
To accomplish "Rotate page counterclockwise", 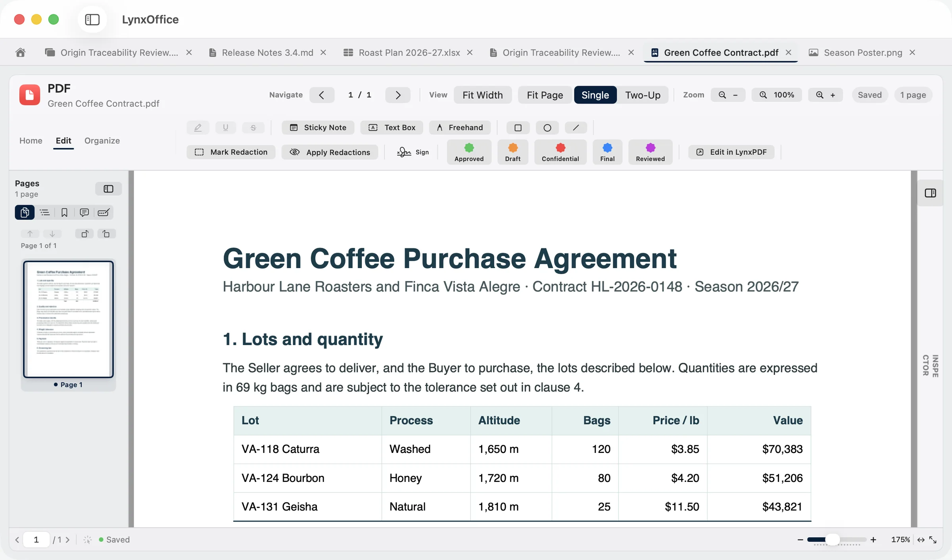I will 84,234.
